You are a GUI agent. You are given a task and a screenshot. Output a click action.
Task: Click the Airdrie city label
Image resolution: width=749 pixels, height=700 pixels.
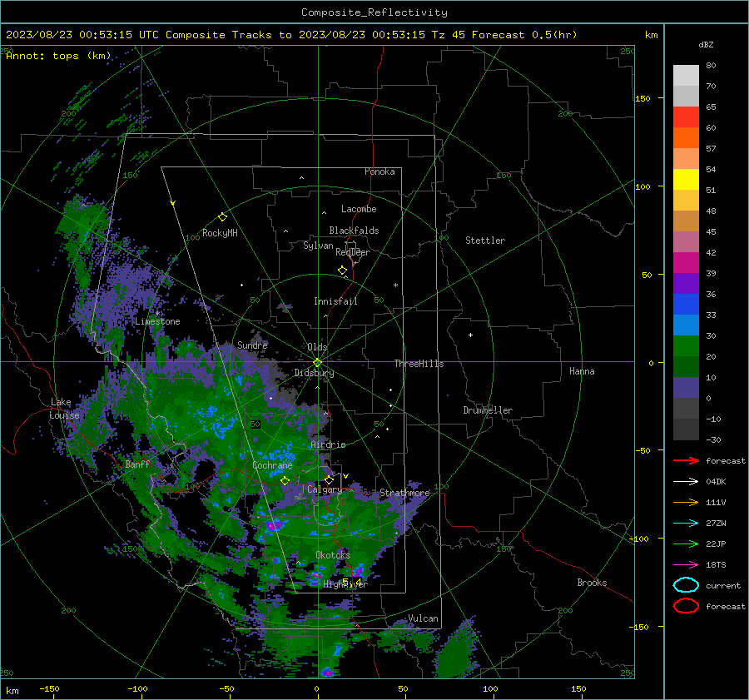pos(328,444)
